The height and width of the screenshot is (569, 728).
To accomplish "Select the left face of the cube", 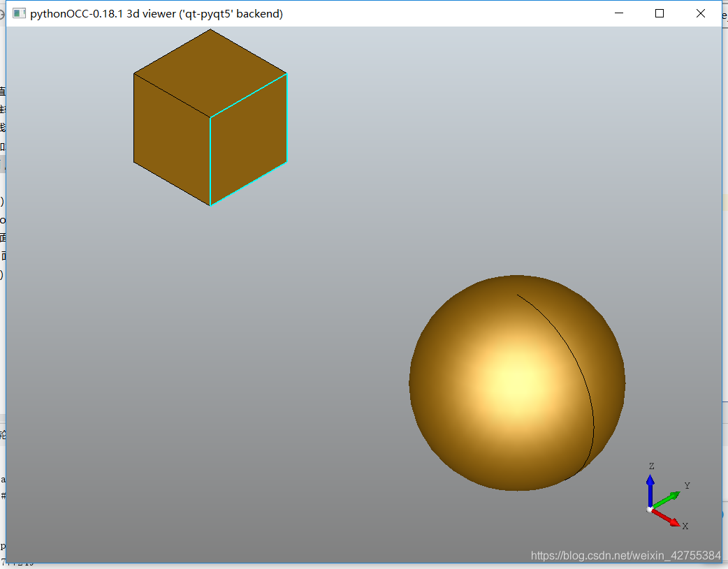I will 172,140.
